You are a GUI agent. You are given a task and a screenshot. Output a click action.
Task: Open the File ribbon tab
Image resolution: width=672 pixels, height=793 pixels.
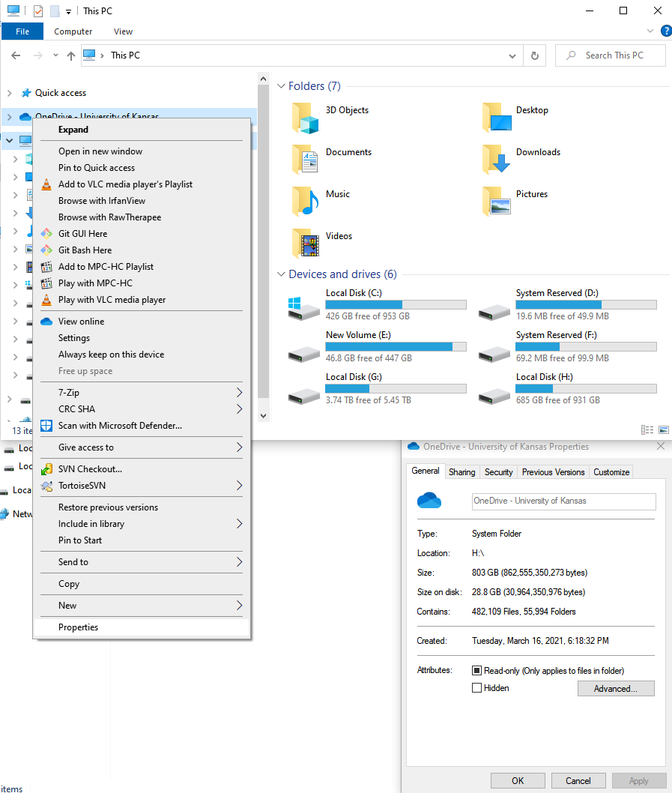22,31
